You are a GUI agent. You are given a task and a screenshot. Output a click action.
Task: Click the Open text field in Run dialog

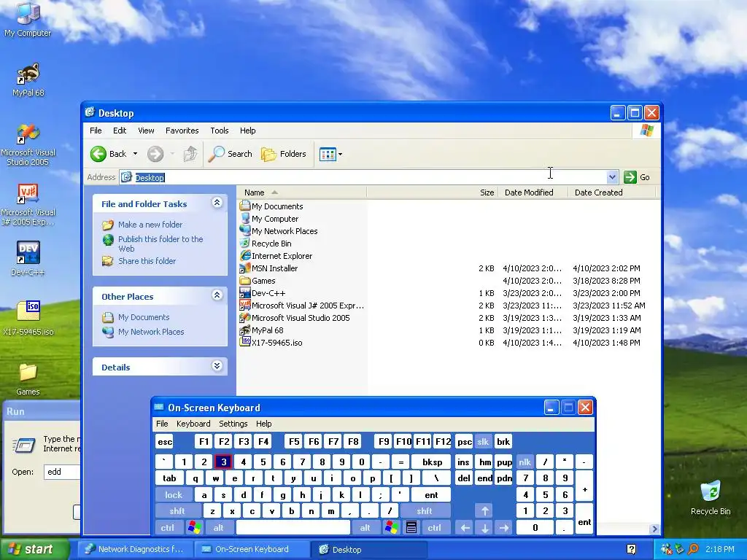[x=62, y=472]
